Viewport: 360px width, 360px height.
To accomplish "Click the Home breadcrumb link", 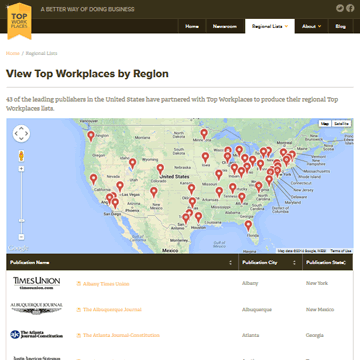I will tap(13, 53).
